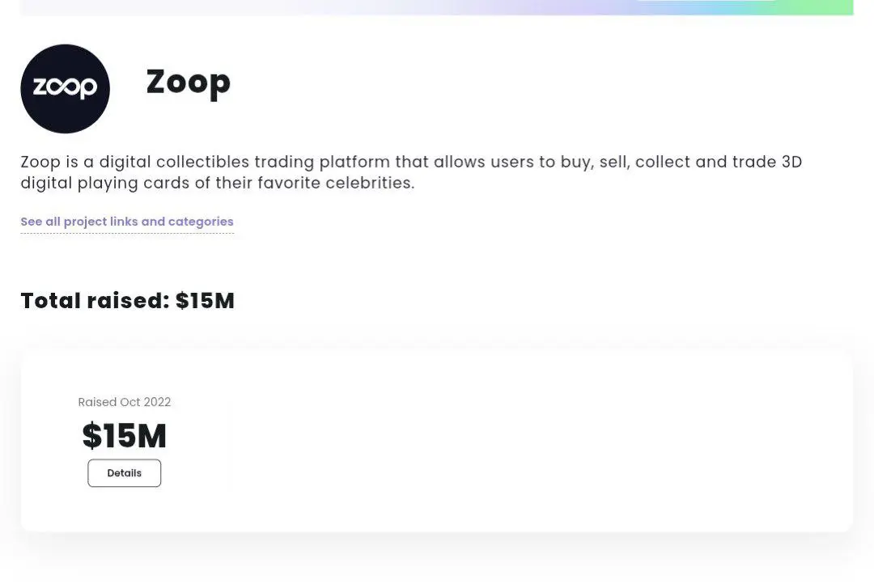
Task: Click the 'Total raised: $15M' heading
Action: click(127, 301)
